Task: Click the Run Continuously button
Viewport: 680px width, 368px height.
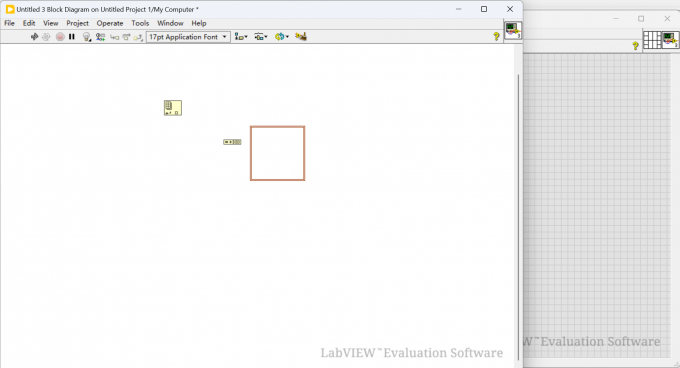Action: coord(46,37)
